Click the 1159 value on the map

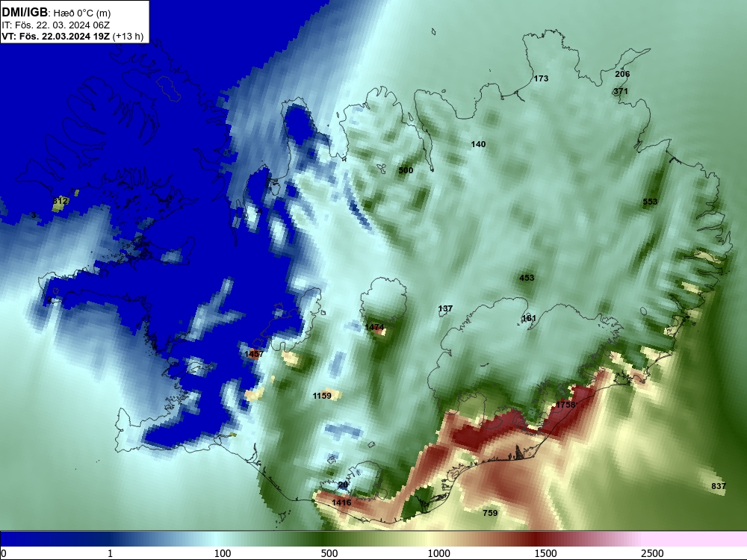pyautogui.click(x=322, y=396)
